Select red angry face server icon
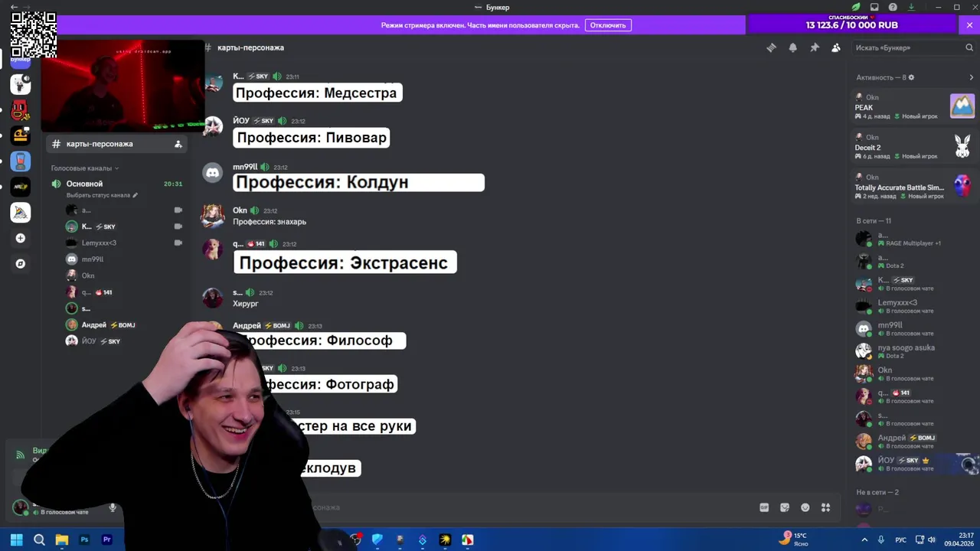Screen dimensions: 980x551 click(21, 110)
